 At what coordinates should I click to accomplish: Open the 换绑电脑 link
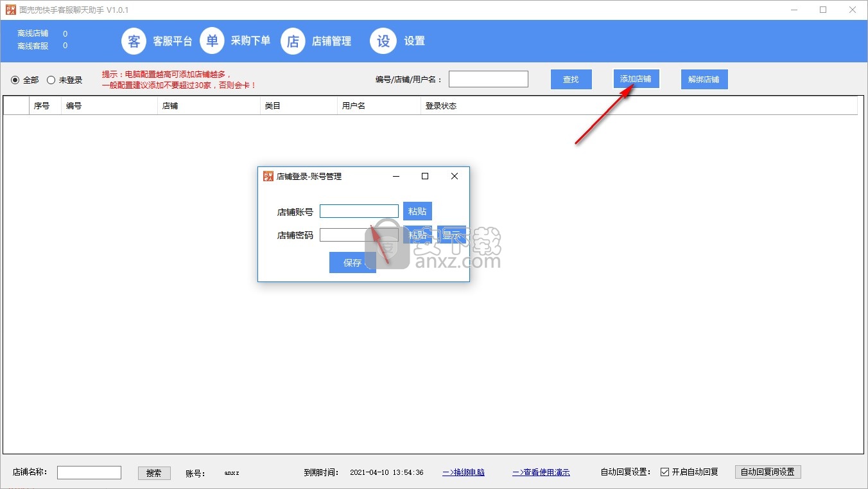[464, 472]
